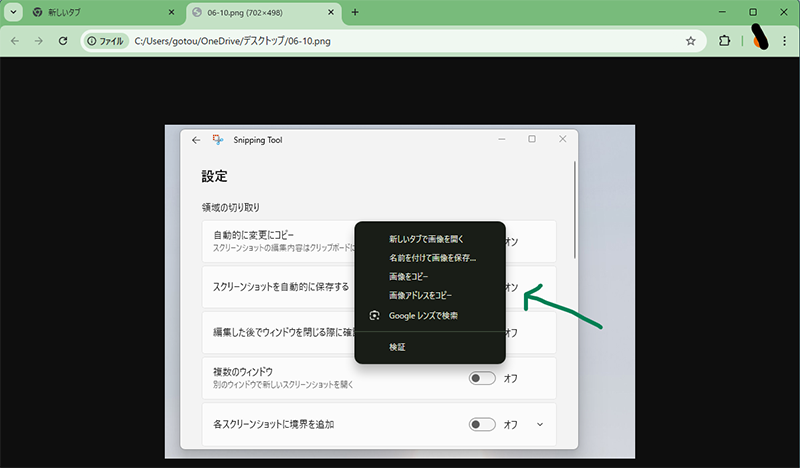Screen dimensions: 800x468
Task: Click the Snipping Tool app icon in image
Action: [218, 140]
